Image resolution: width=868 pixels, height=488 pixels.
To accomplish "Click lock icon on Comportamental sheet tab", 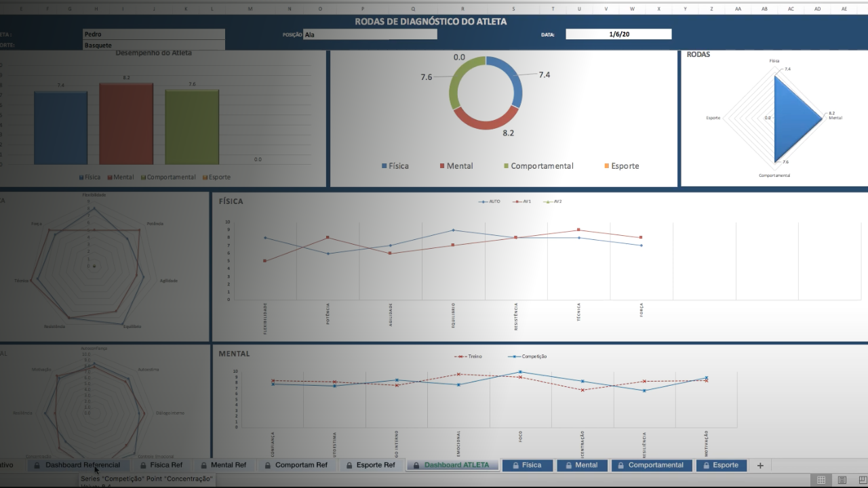I will pos(620,466).
